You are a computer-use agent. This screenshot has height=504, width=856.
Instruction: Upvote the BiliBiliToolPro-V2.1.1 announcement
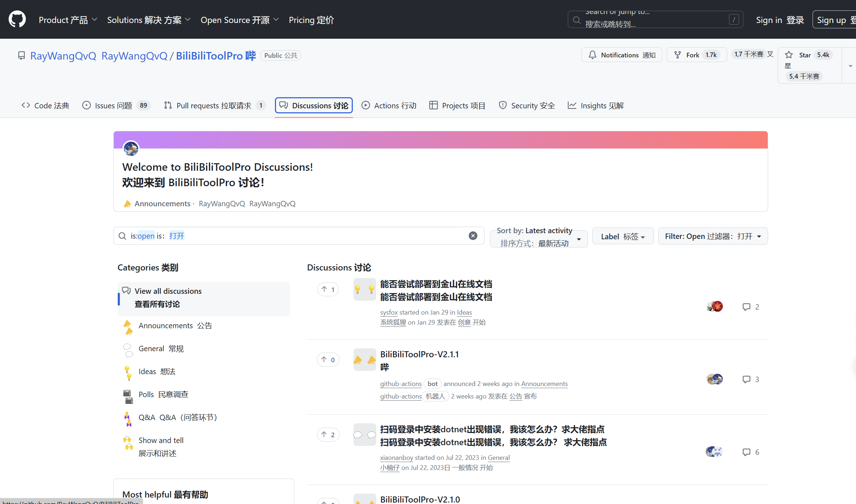328,359
